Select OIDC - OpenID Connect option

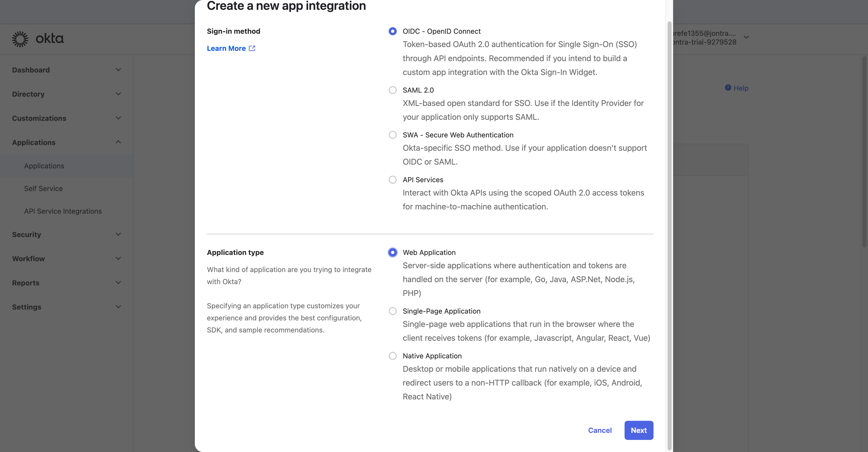tap(392, 31)
